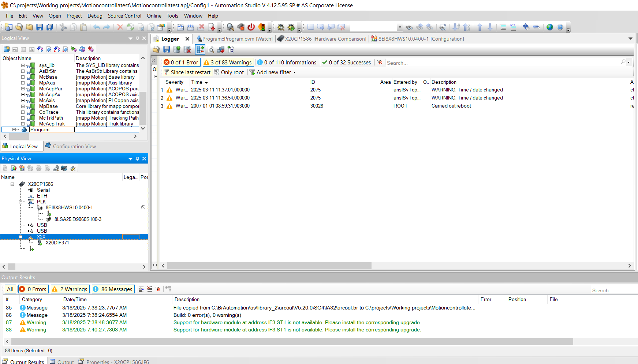This screenshot has height=364, width=638.
Task: Click the blue help question mark icon
Action: click(x=560, y=27)
